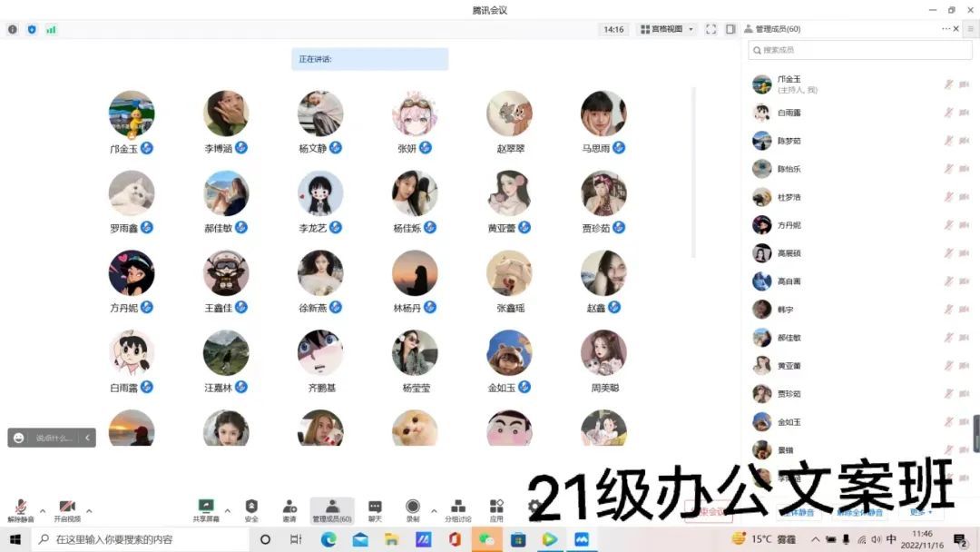Toggle microphone for 金如玉 in member list

pyautogui.click(x=949, y=422)
